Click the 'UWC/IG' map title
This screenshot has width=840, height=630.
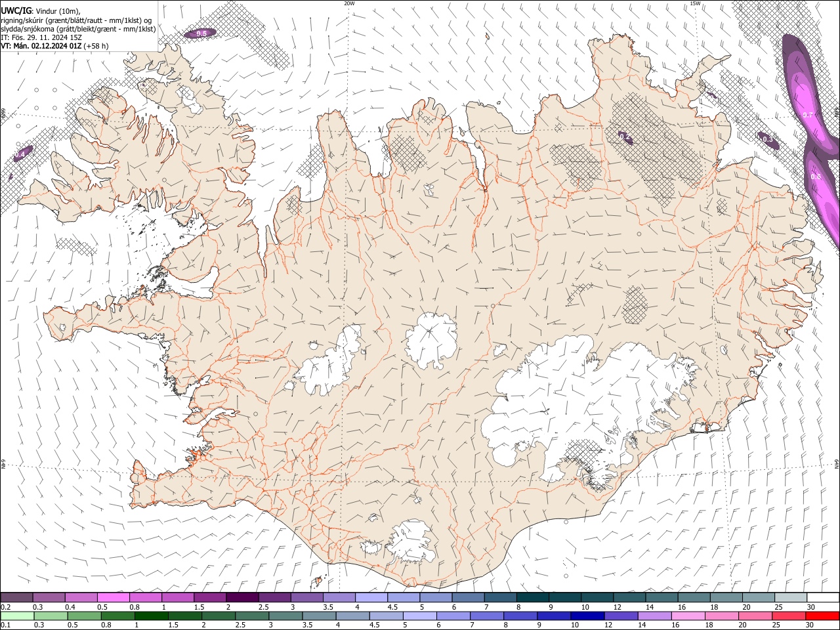pyautogui.click(x=16, y=11)
